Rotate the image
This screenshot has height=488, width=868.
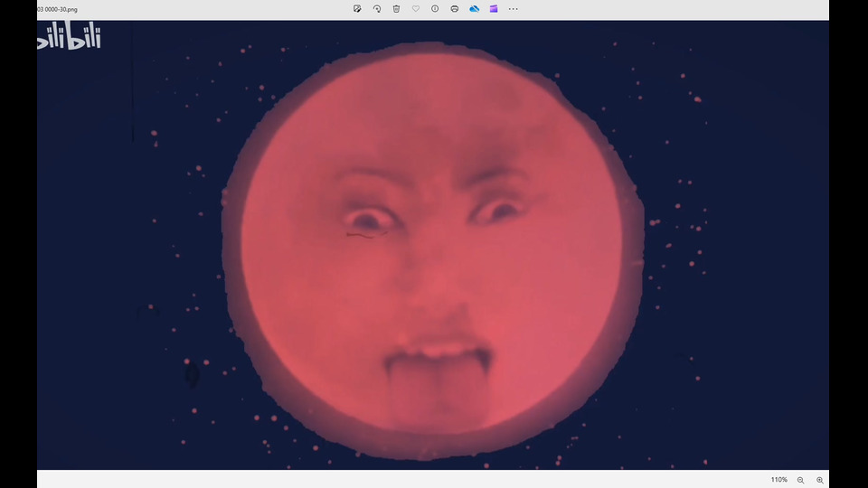tap(377, 9)
